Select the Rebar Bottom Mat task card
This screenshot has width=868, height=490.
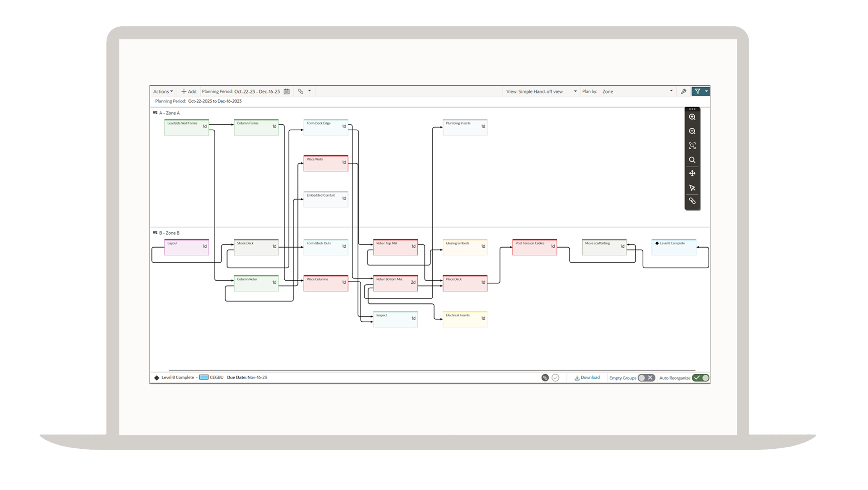click(395, 284)
